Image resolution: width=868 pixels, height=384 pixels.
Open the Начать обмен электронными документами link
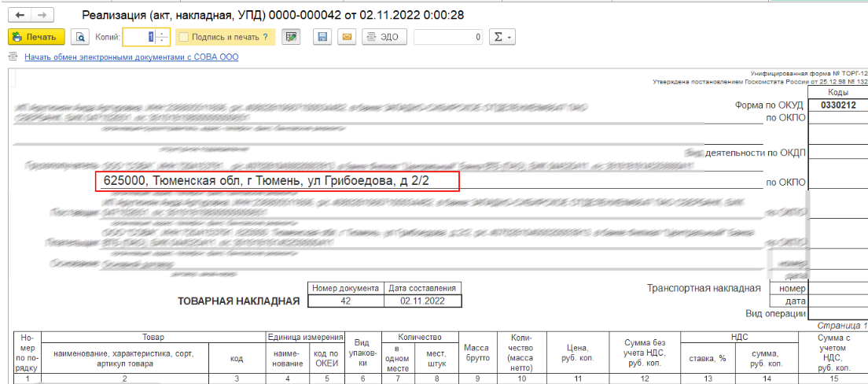[132, 57]
